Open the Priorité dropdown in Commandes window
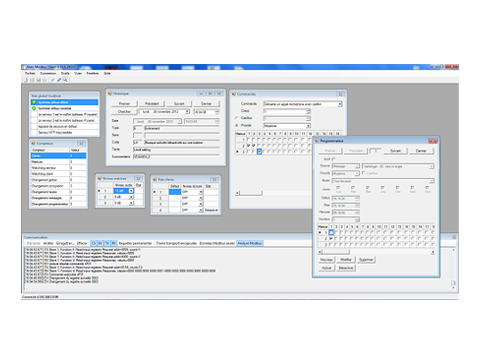Screen dimensions: 480x360 point(308,126)
